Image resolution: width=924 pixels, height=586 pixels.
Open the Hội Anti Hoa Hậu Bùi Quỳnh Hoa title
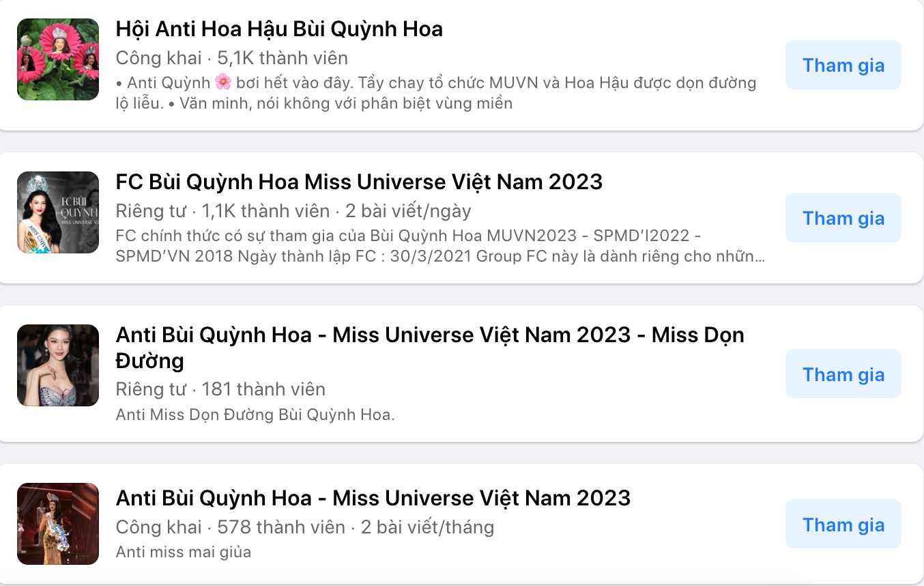(x=279, y=29)
